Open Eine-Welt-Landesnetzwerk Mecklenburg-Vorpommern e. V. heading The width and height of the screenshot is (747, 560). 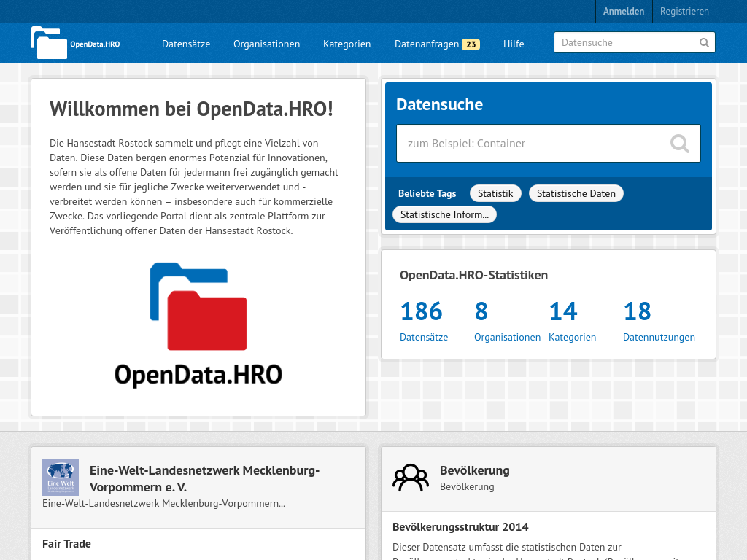point(204,478)
